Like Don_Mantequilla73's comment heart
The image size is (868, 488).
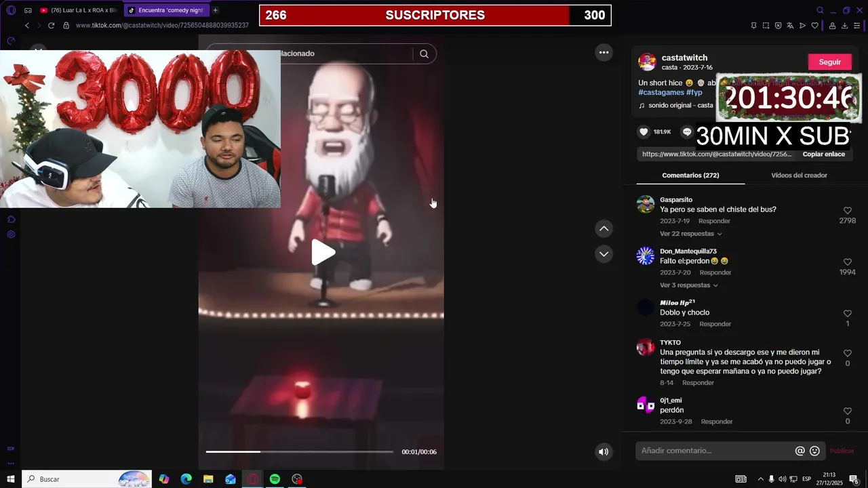(848, 262)
